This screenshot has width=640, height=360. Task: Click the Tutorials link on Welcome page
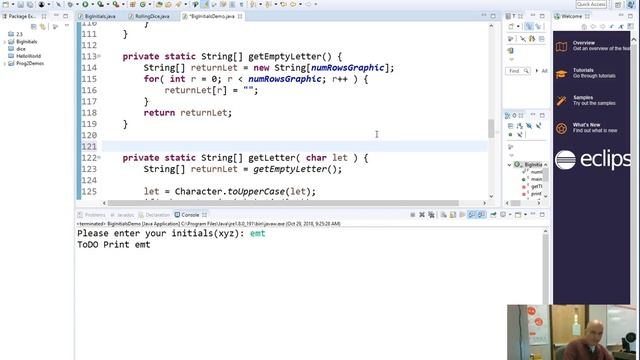pos(583,70)
